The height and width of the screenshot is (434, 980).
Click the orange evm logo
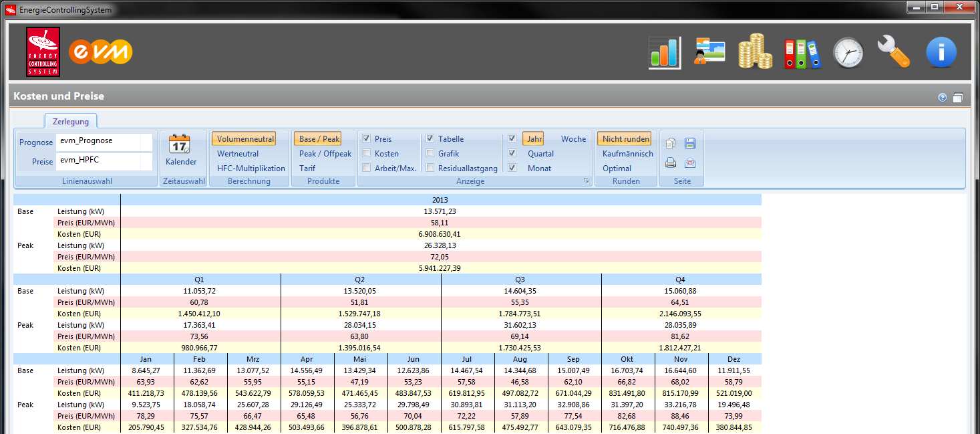pyautogui.click(x=100, y=52)
